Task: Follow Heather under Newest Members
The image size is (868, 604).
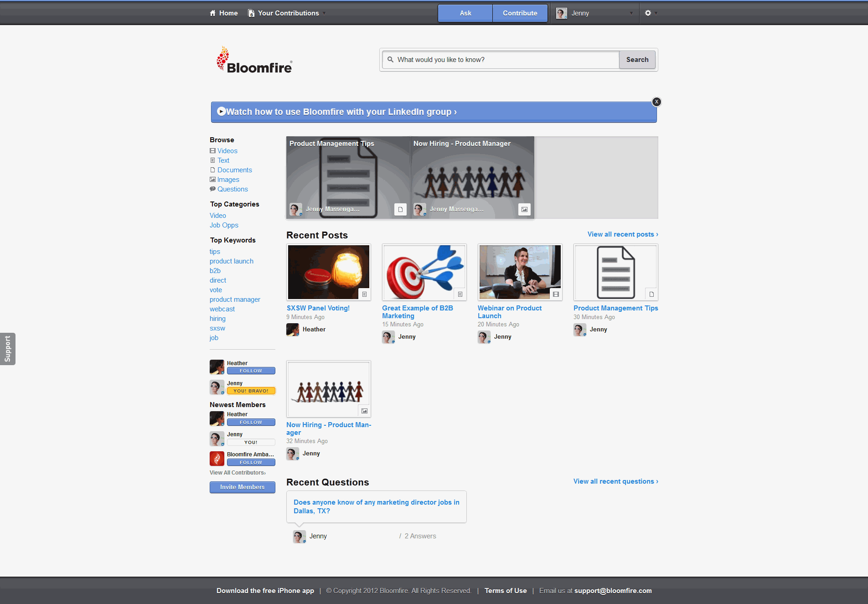Action: point(251,423)
